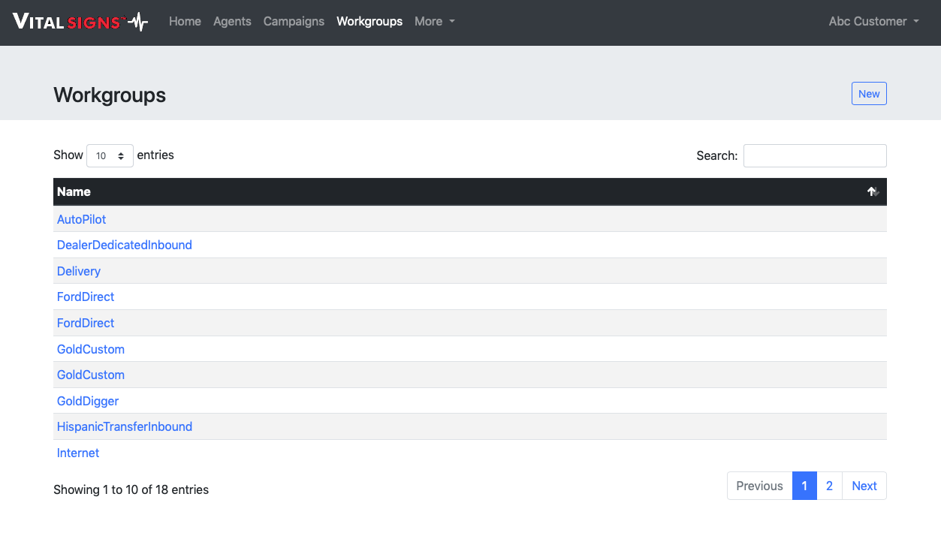This screenshot has height=560, width=941.
Task: Focus the Search input field
Action: 814,156
